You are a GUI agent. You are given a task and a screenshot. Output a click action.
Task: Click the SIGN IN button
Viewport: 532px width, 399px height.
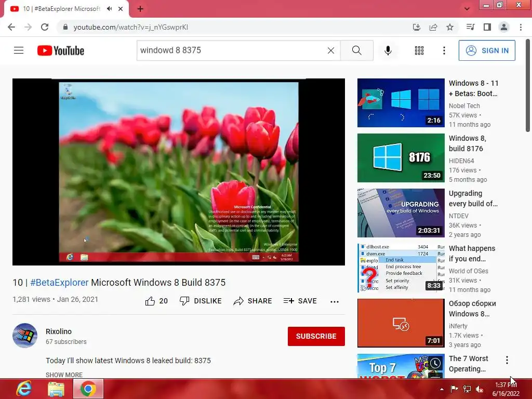click(487, 50)
